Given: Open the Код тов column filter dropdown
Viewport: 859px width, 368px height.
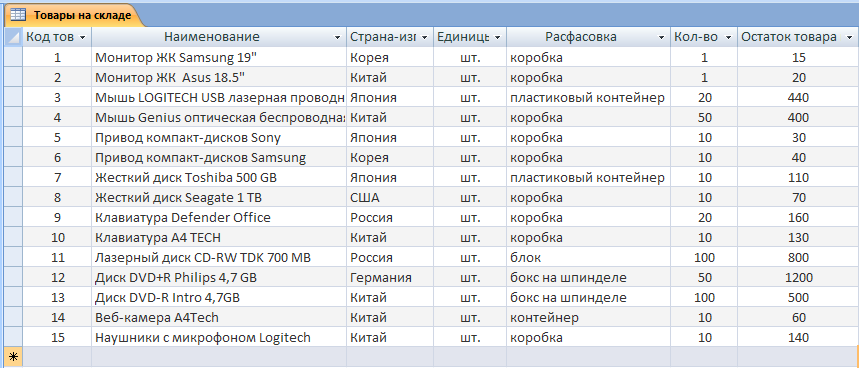Looking at the screenshot, I should point(83,37).
